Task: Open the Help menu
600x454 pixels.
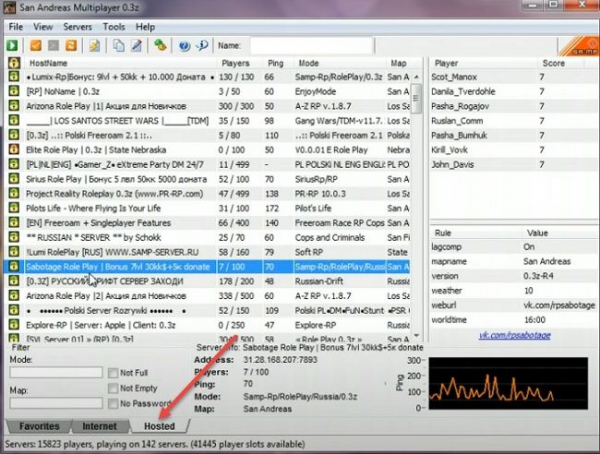Action: [145, 27]
